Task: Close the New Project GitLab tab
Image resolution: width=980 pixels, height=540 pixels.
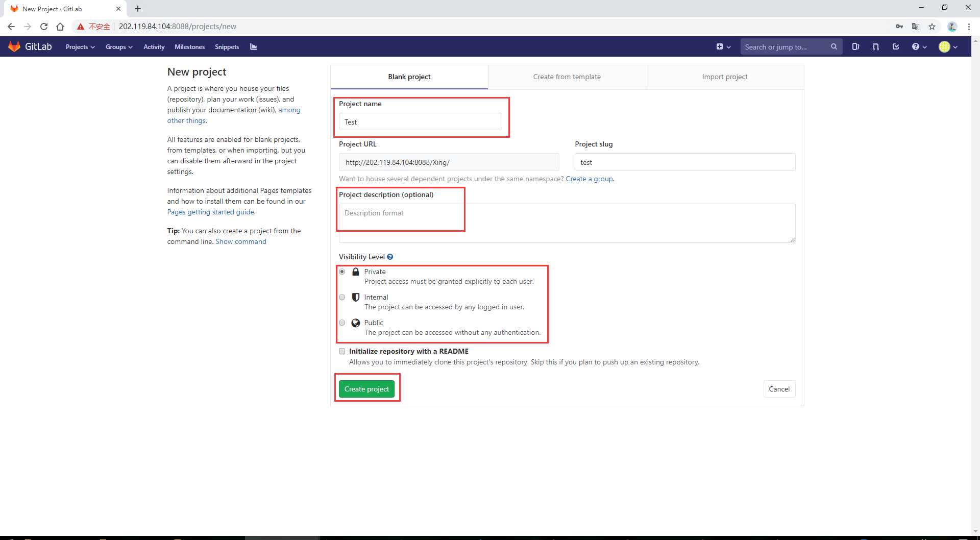Action: [118, 9]
